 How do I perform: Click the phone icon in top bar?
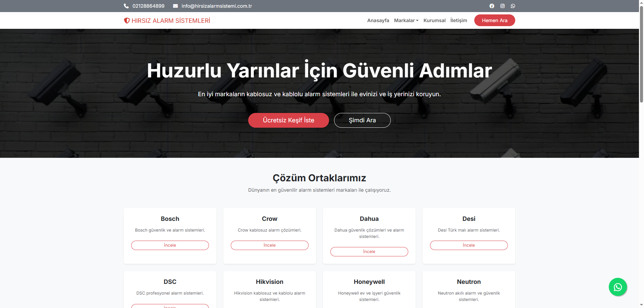tap(126, 6)
